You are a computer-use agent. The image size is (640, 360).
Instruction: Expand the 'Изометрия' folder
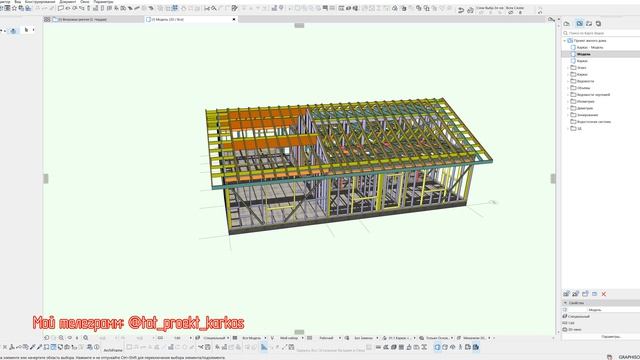point(568,101)
